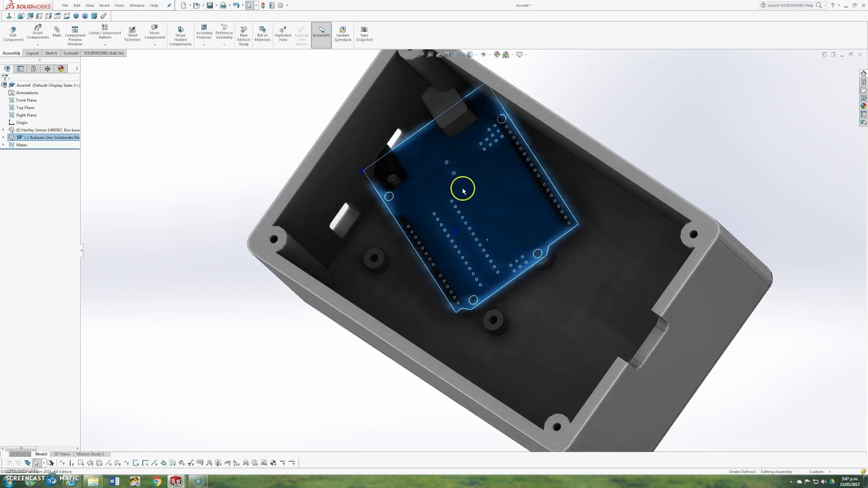Click the New document icon
Viewport: 868px width, 488px height.
[x=184, y=5]
